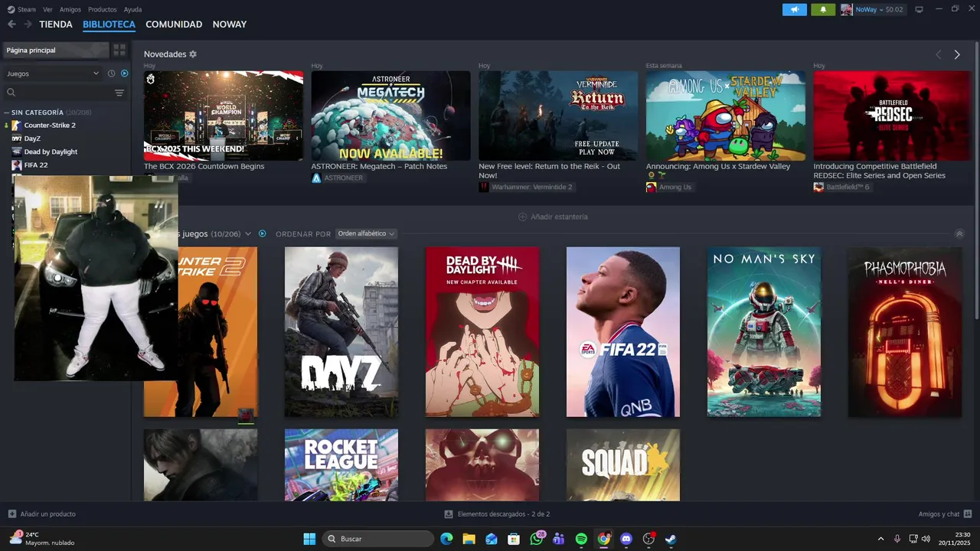Expand the all games shelf chevron dropdown
The width and height of the screenshot is (980, 551).
[x=248, y=233]
